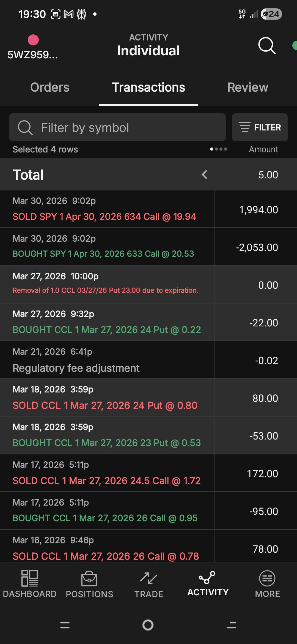Switch to the Review tab
The height and width of the screenshot is (644, 297).
(x=248, y=87)
